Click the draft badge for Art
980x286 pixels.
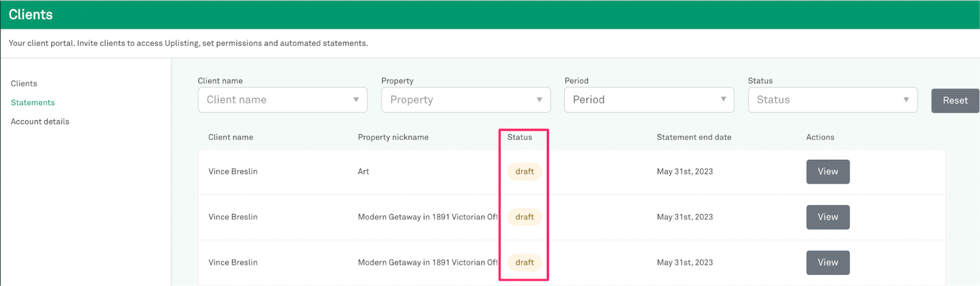tap(524, 171)
